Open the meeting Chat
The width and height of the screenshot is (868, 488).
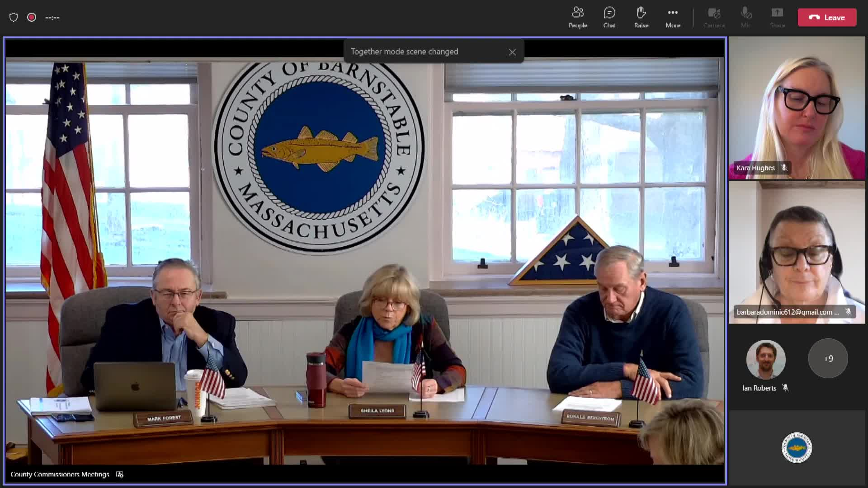pos(609,17)
